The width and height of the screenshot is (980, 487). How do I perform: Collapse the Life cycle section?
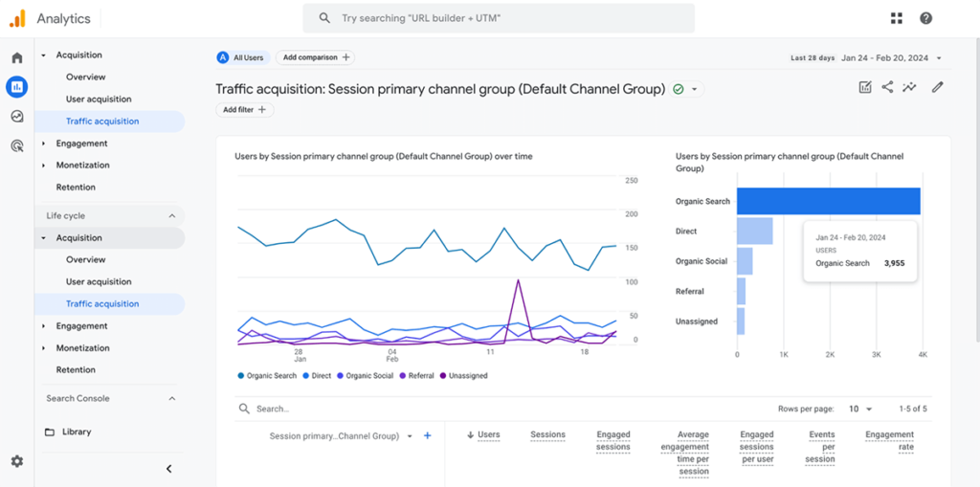click(x=172, y=216)
